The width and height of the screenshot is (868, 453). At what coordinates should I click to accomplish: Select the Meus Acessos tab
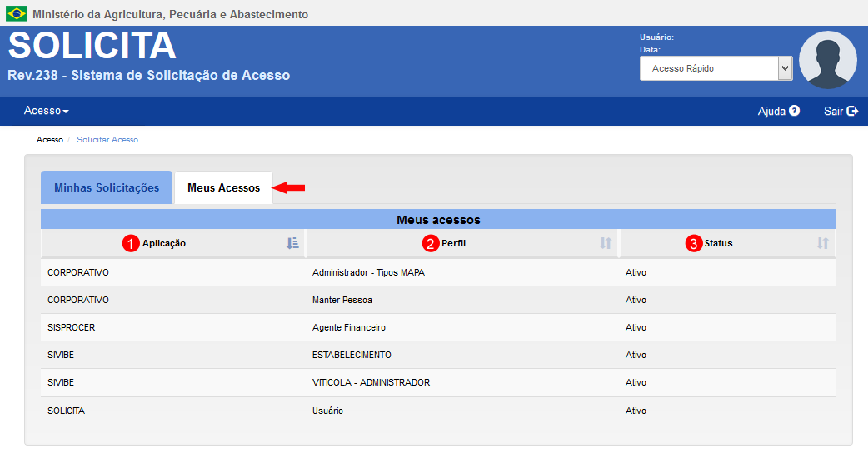pyautogui.click(x=223, y=188)
